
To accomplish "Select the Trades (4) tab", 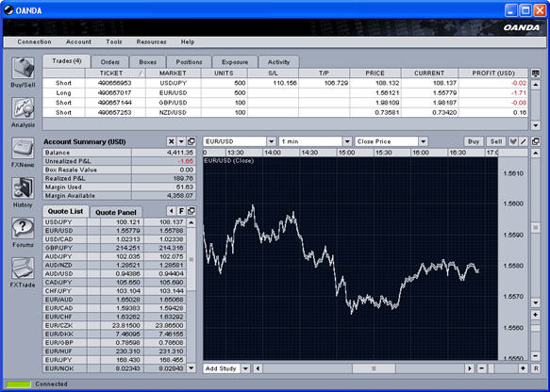I will 67,61.
